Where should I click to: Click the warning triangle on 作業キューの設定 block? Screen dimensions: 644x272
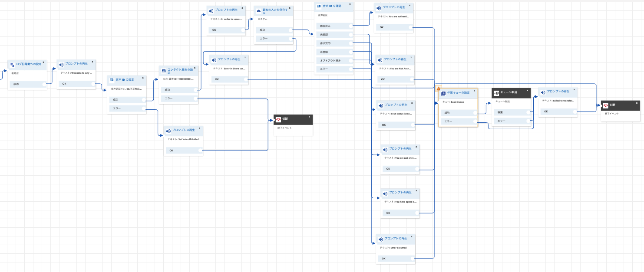[438, 88]
